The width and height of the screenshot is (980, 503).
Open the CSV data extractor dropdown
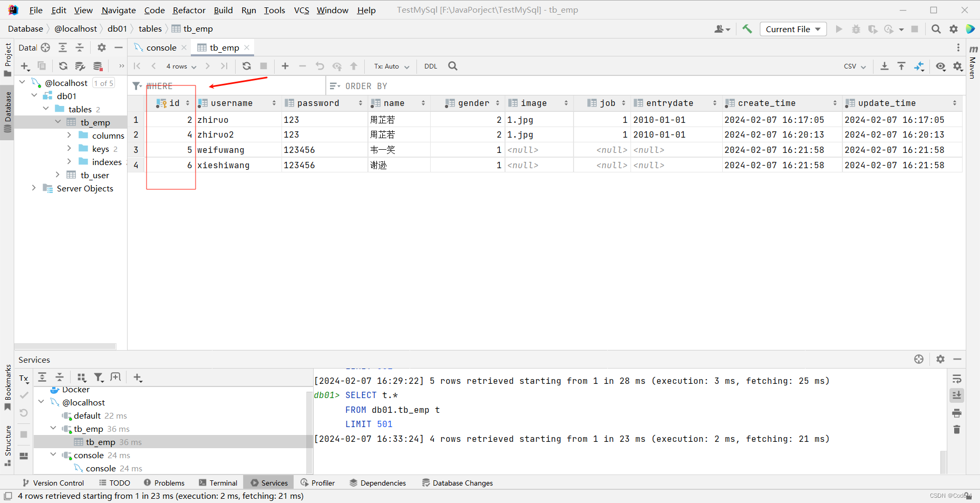(855, 66)
